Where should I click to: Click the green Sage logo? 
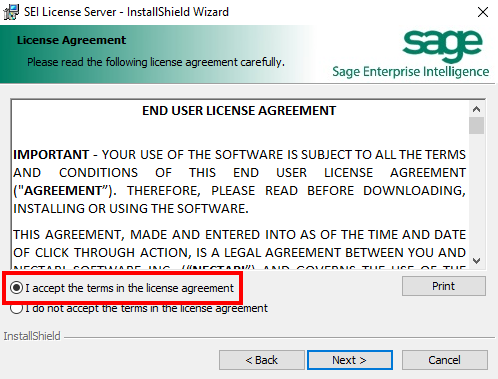pos(442,46)
